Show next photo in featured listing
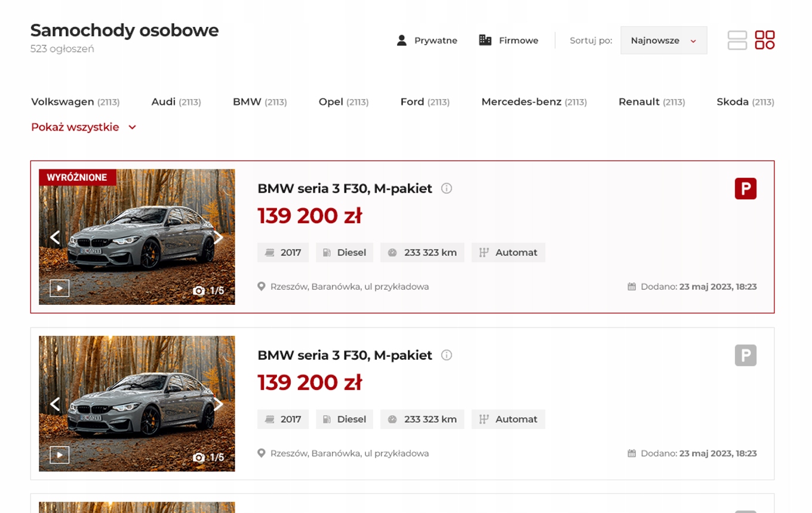The image size is (812, 513). [x=219, y=237]
